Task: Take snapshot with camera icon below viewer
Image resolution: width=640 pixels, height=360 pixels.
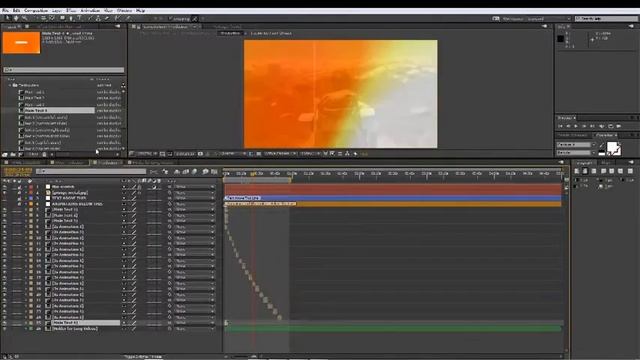Action: tap(200, 154)
